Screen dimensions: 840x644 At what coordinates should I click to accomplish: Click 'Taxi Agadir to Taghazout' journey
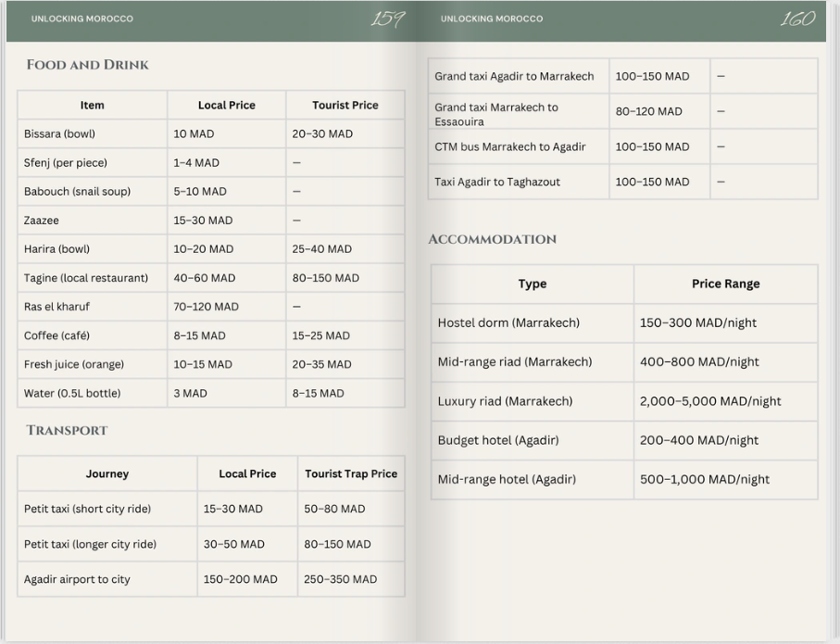497,183
